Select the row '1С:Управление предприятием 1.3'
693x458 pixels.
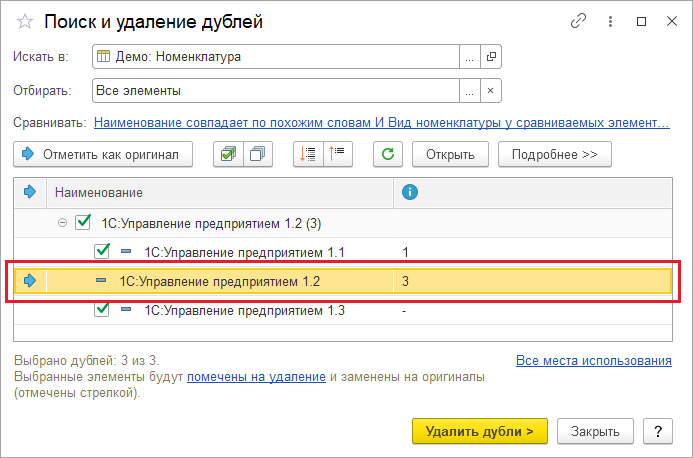pos(343,310)
